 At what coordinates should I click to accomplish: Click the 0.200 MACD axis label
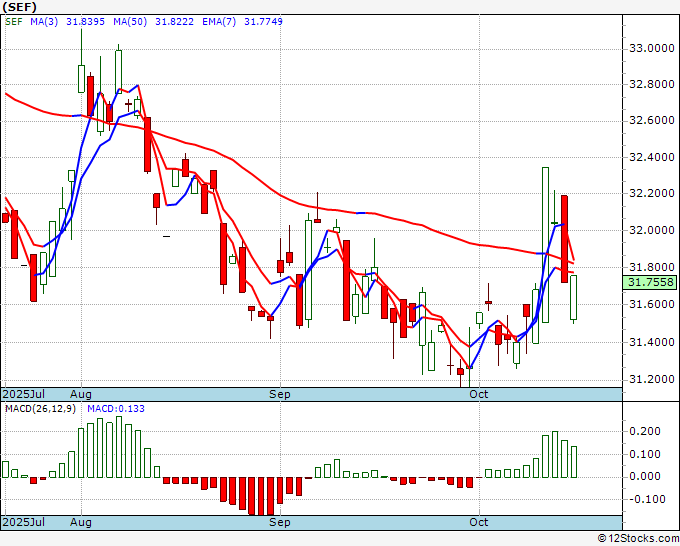coord(644,431)
